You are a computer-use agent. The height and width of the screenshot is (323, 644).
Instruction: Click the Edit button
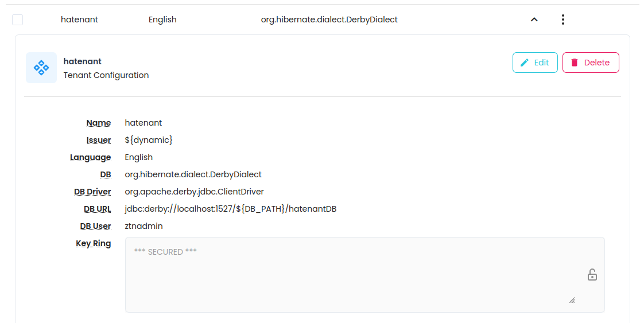point(534,63)
